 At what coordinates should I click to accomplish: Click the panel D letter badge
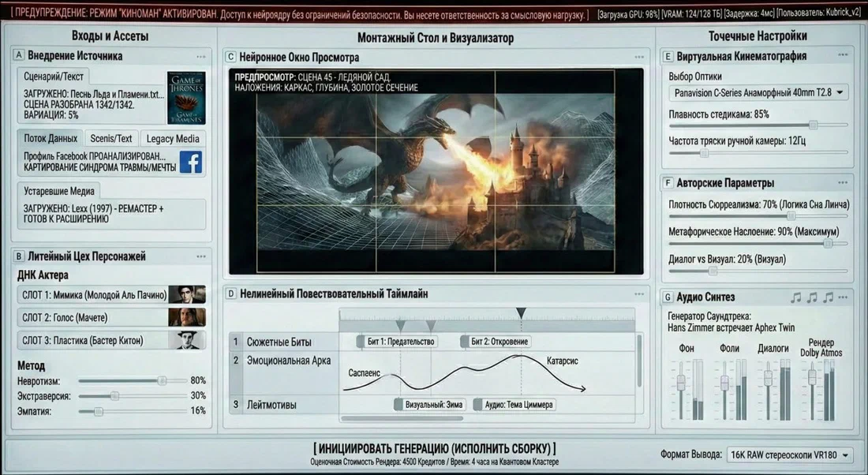(x=231, y=294)
